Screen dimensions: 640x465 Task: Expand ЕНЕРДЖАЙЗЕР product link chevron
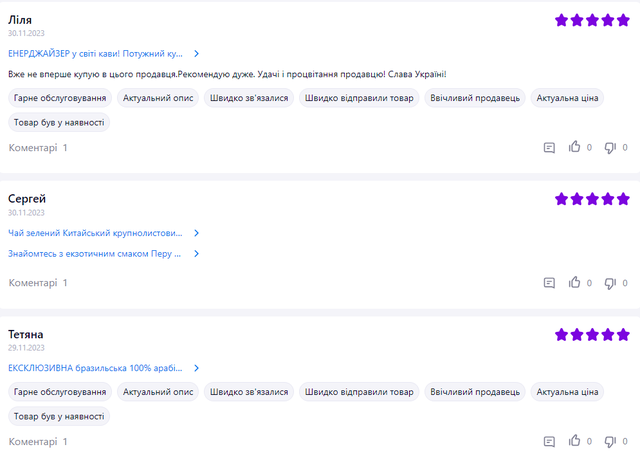pos(197,54)
